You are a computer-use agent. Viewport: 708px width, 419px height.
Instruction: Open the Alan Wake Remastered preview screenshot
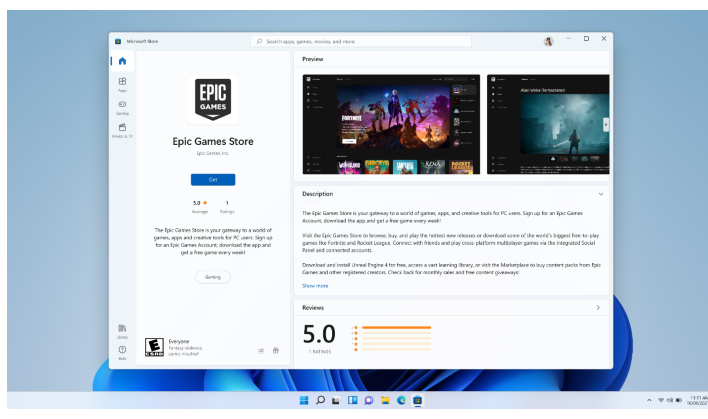(548, 124)
